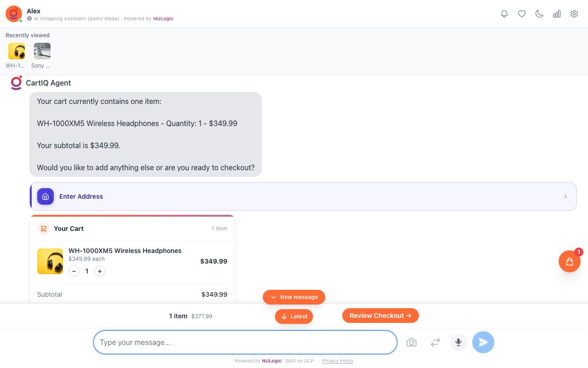Image resolution: width=588 pixels, height=368 pixels.
Task: Increase headphone quantity with the plus stepper
Action: click(100, 271)
